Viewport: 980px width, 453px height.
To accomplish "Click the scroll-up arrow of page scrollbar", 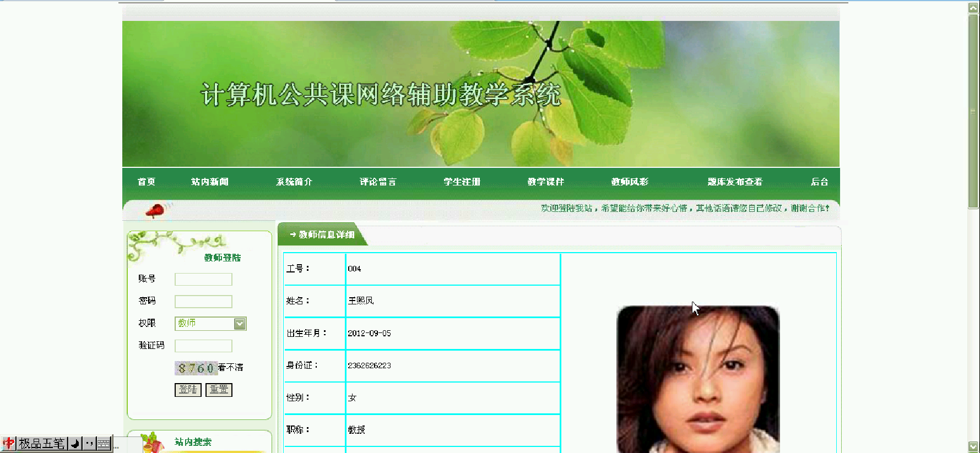I will coord(973,8).
